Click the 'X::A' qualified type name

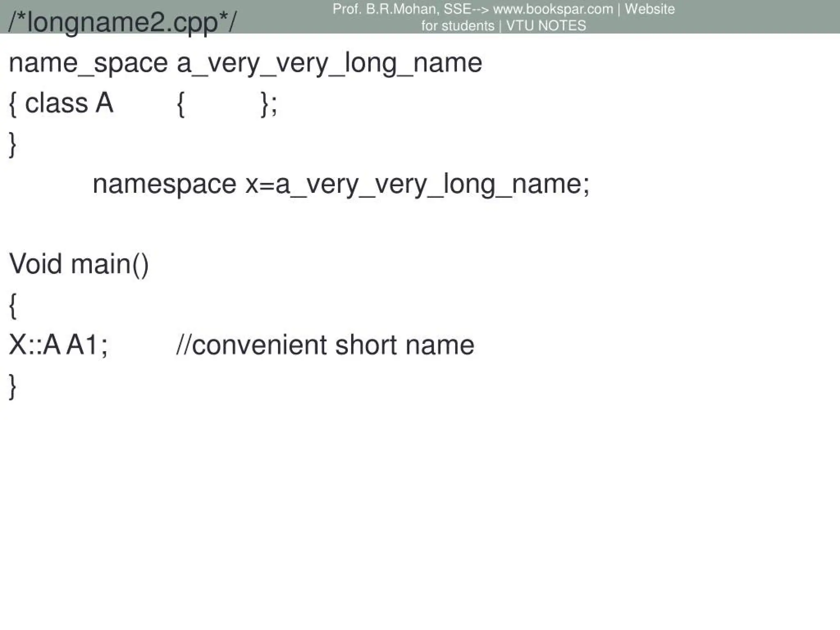click(x=34, y=345)
